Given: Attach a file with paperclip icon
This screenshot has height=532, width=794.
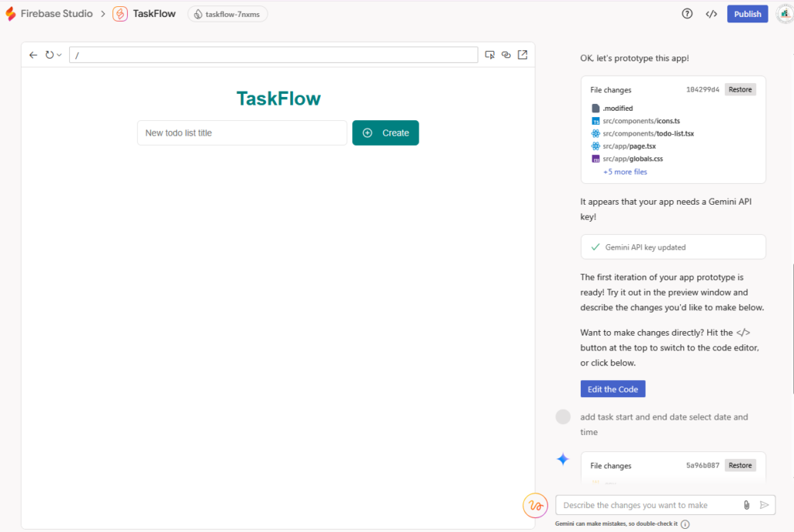Looking at the screenshot, I should pyautogui.click(x=747, y=505).
